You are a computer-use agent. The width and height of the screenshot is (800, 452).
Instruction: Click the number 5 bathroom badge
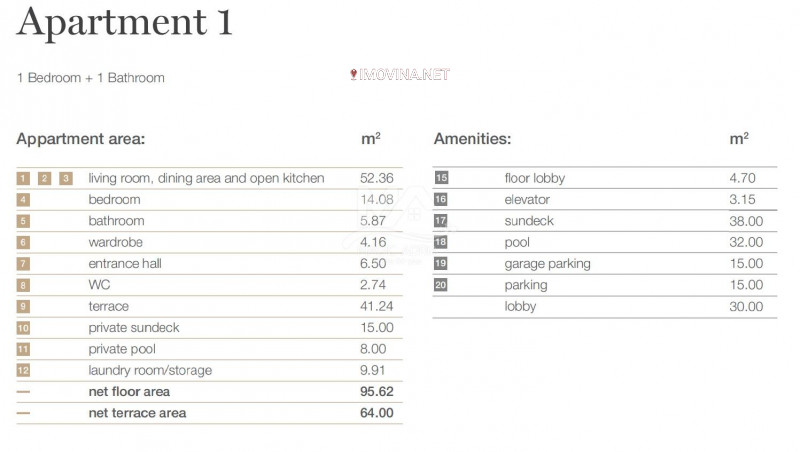(x=23, y=221)
